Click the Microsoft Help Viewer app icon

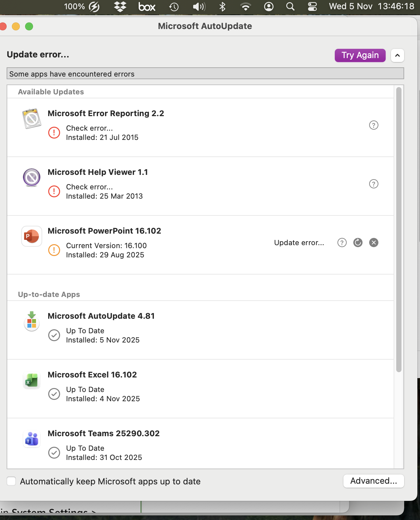coord(32,177)
